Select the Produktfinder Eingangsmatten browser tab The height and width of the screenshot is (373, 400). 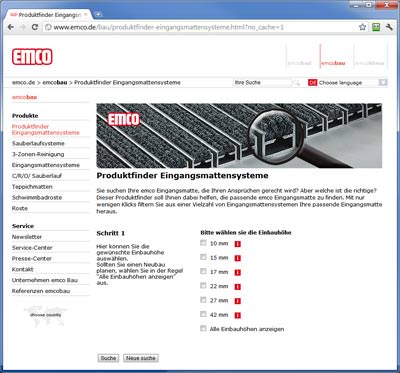(x=48, y=15)
